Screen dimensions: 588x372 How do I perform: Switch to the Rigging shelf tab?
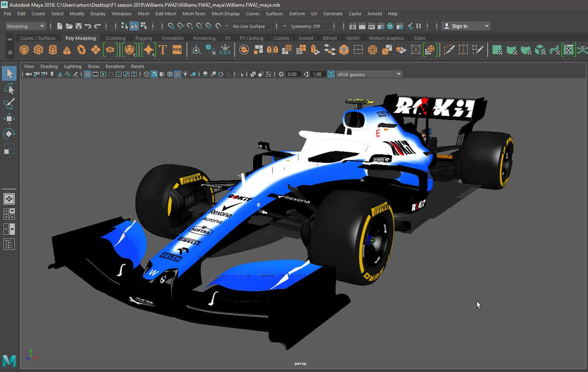[x=144, y=38]
